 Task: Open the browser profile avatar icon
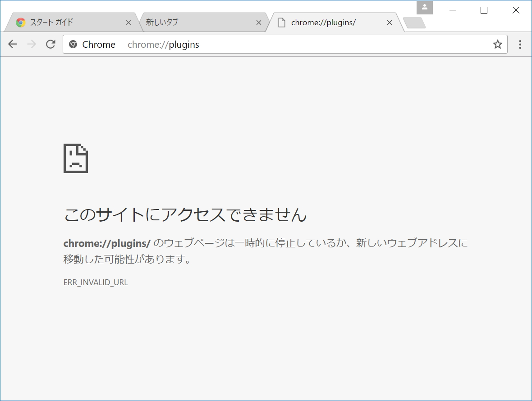(424, 8)
